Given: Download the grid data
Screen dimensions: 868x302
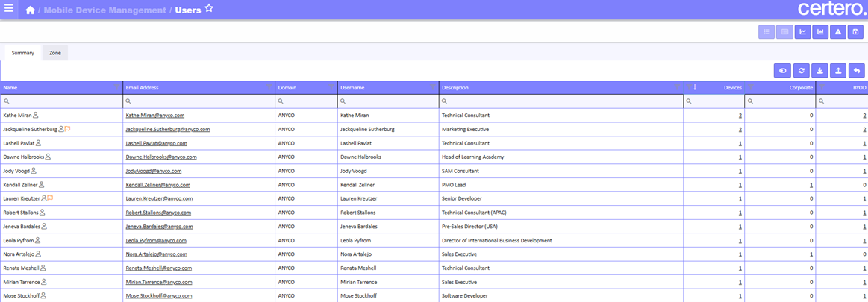Looking at the screenshot, I should pos(819,70).
